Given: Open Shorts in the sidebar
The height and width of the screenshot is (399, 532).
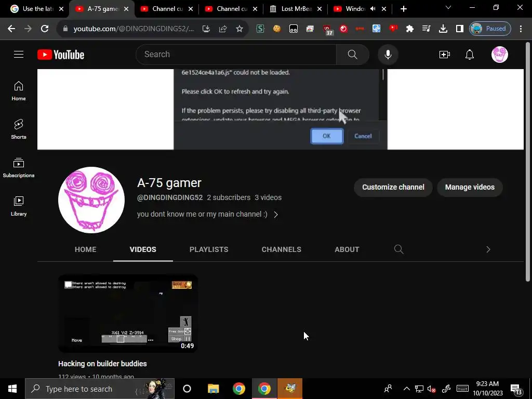Looking at the screenshot, I should [19, 129].
